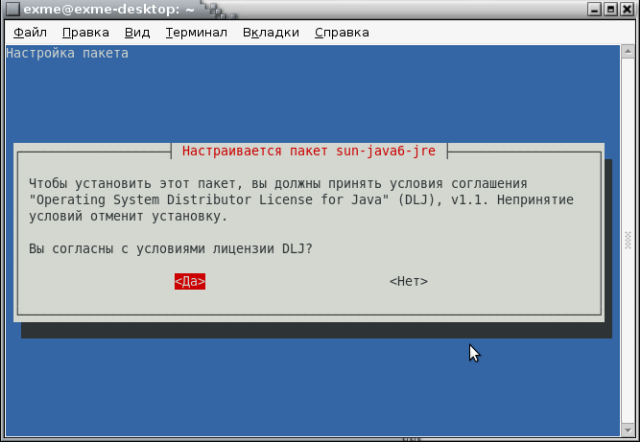The width and height of the screenshot is (640, 442).
Task: Open the Вид menu
Action: 137,32
